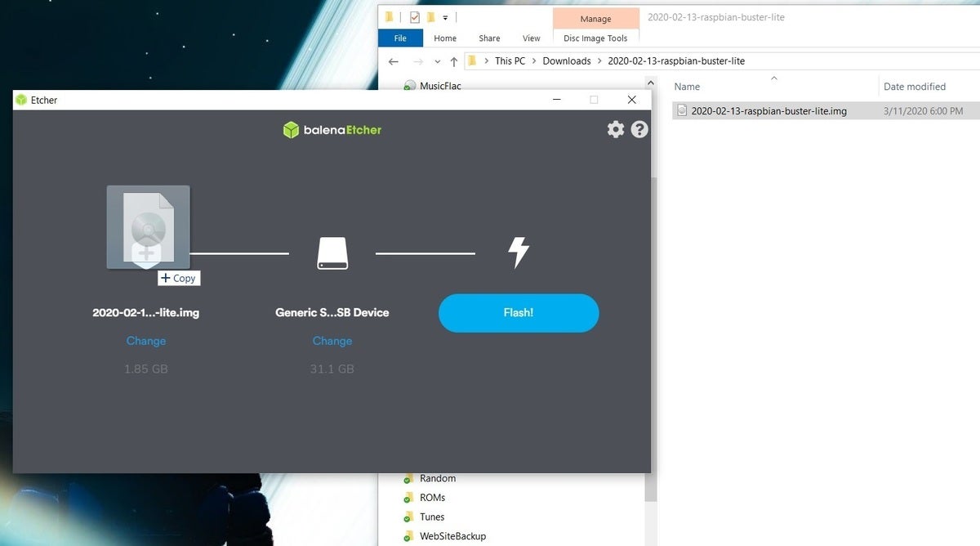Click the 31.1 GB drive size text

click(x=332, y=369)
